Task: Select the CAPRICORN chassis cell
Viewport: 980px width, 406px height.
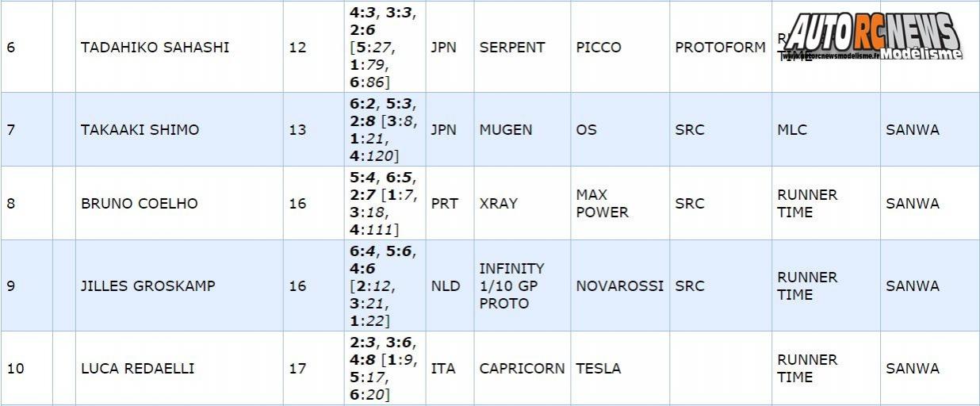Action: click(x=522, y=368)
